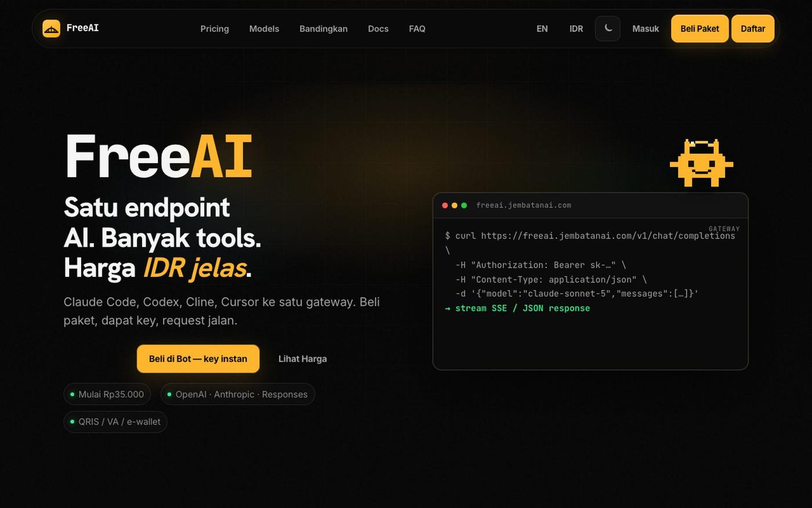This screenshot has width=812, height=508.
Task: Open the Pricing menu item
Action: (215, 28)
